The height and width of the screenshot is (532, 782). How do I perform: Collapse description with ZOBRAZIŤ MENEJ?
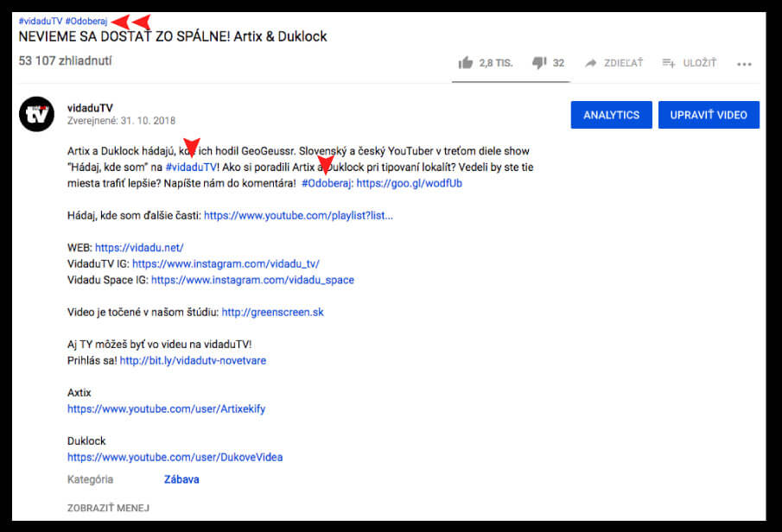click(108, 508)
